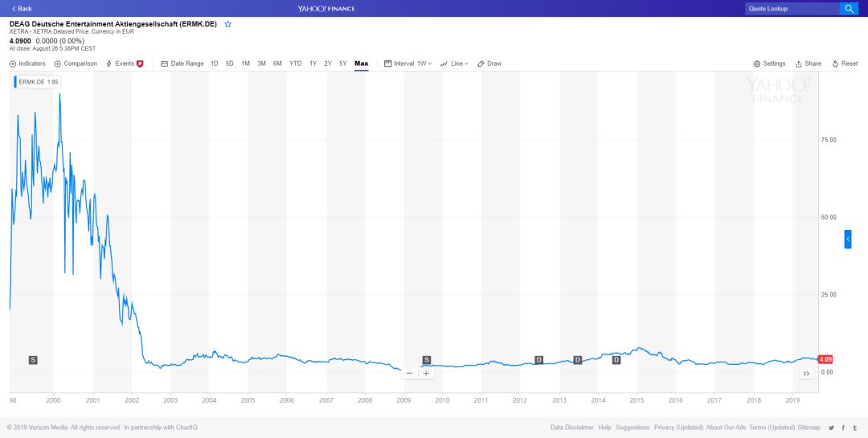Click the red 4.09 price tag
This screenshot has width=868, height=438.
825,359
